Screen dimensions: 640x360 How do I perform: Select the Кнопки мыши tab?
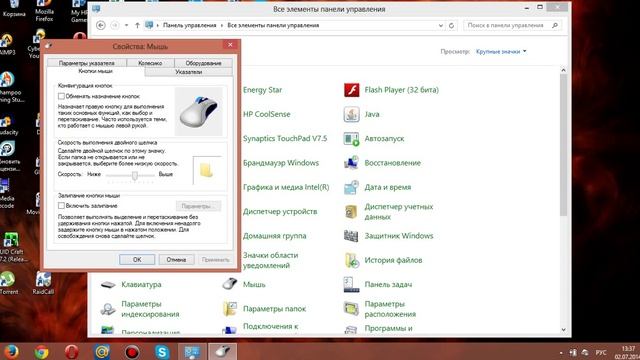(96, 71)
